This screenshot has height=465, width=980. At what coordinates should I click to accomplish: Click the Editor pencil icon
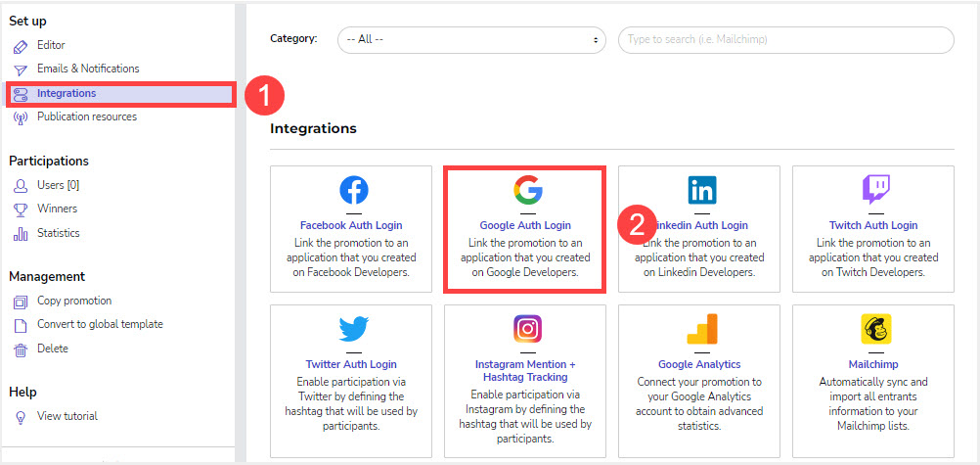[x=21, y=46]
